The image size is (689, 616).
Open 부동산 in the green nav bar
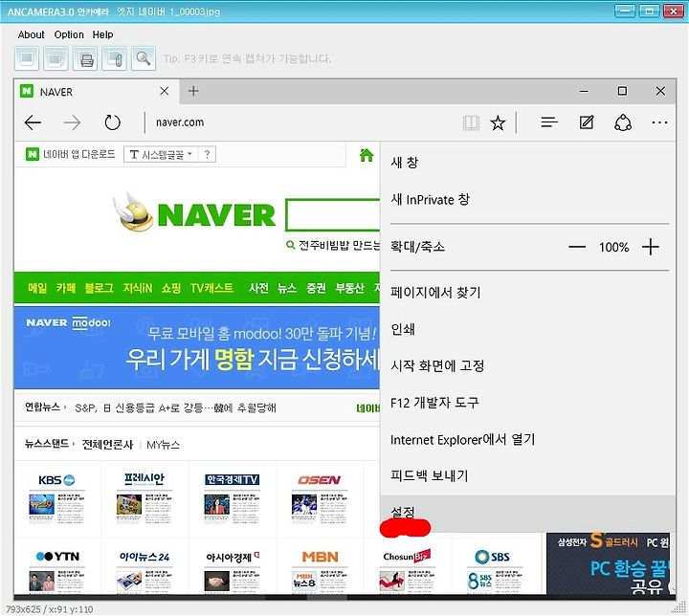(350, 288)
